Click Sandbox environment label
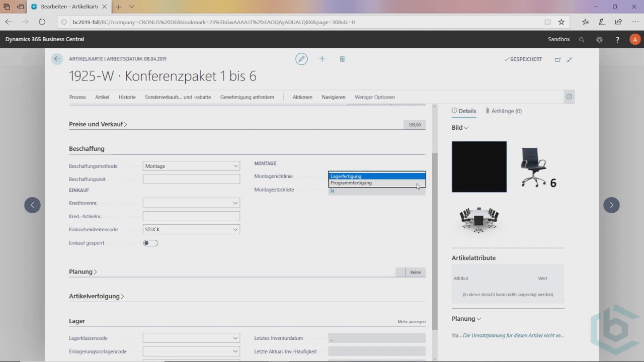The width and height of the screenshot is (644, 362). 558,39
